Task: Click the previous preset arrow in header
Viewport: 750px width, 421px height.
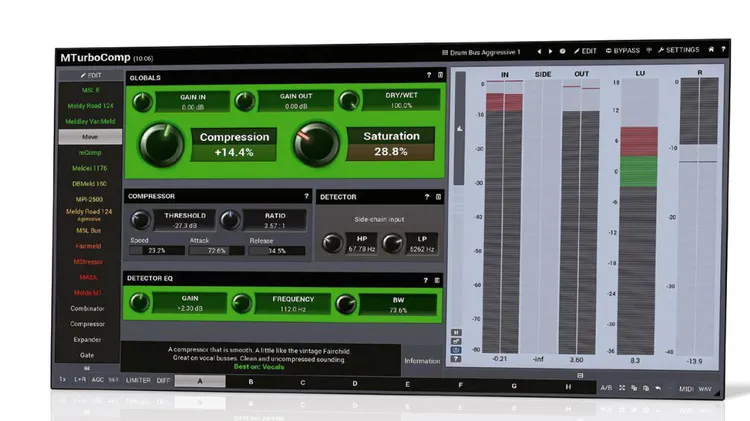Action: coord(539,50)
